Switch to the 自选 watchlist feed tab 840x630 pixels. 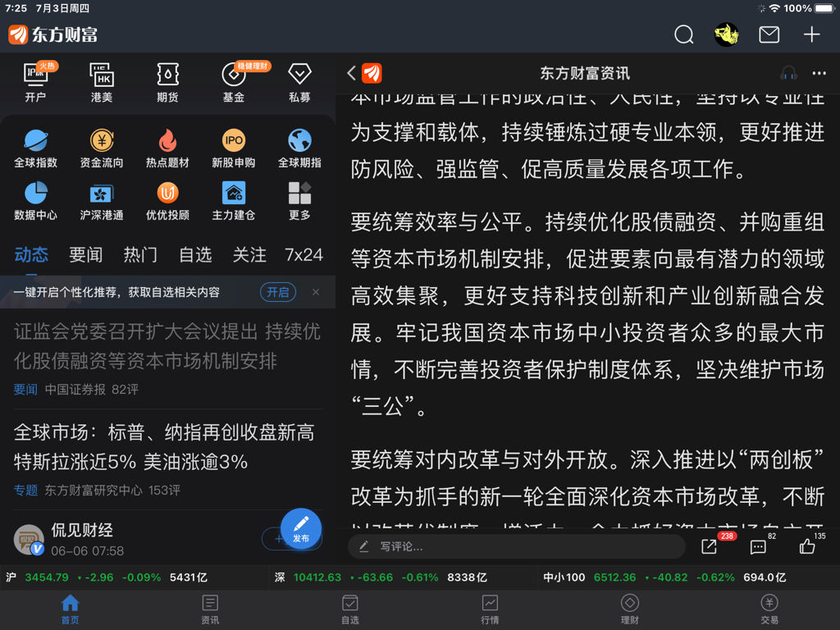[195, 254]
